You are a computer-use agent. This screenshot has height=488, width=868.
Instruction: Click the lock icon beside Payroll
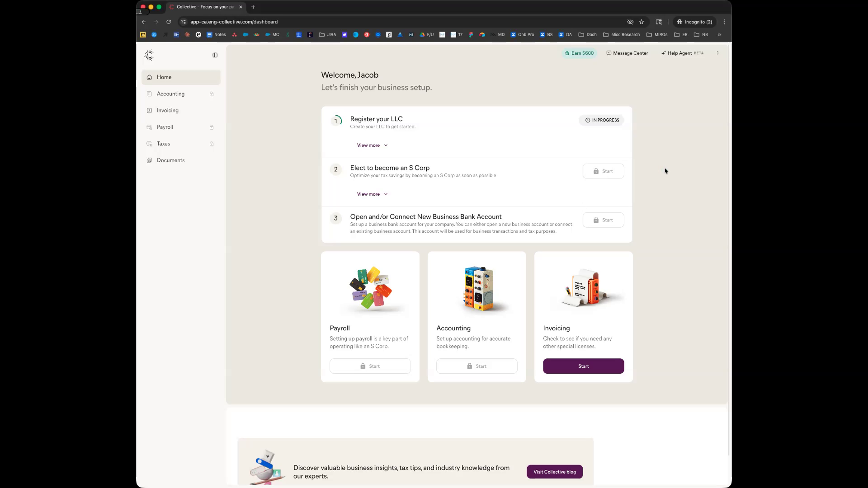pos(212,127)
